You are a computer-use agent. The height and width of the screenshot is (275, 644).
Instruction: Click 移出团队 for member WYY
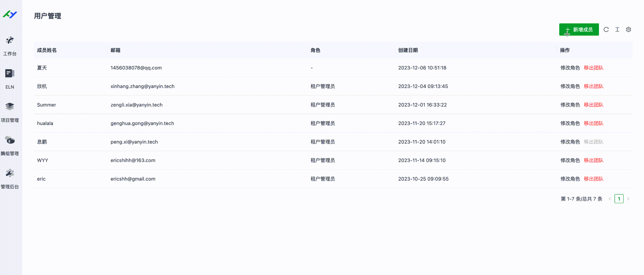tap(593, 160)
